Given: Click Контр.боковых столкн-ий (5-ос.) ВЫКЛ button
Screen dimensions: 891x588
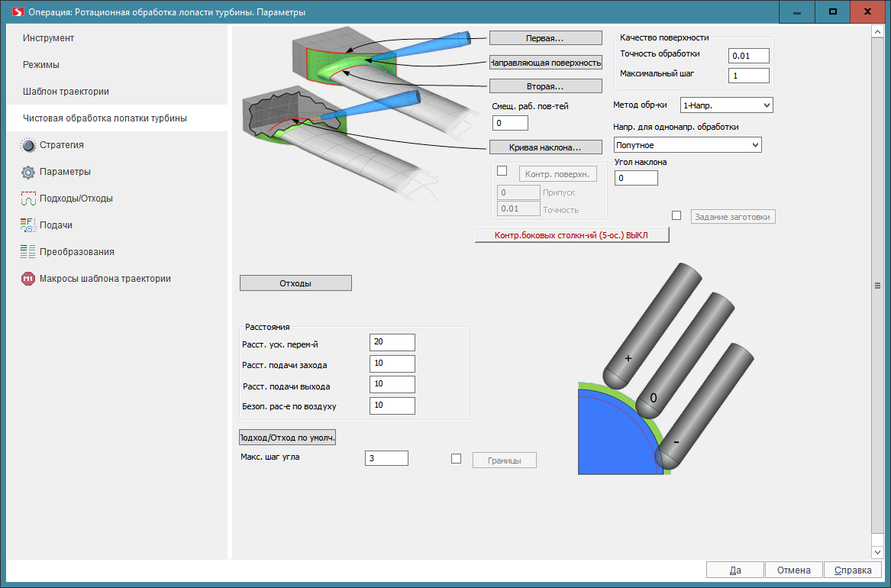Looking at the screenshot, I should tap(572, 234).
